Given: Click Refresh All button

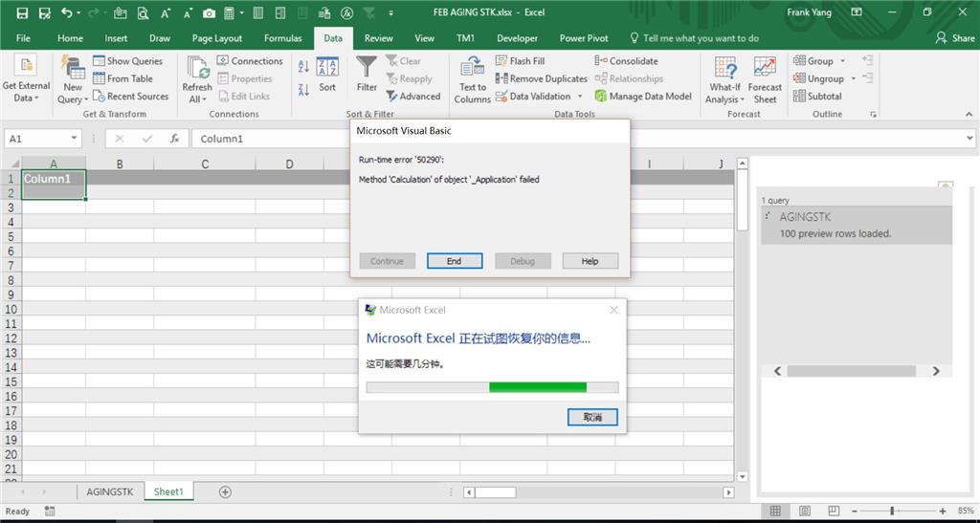Looking at the screenshot, I should point(197,80).
